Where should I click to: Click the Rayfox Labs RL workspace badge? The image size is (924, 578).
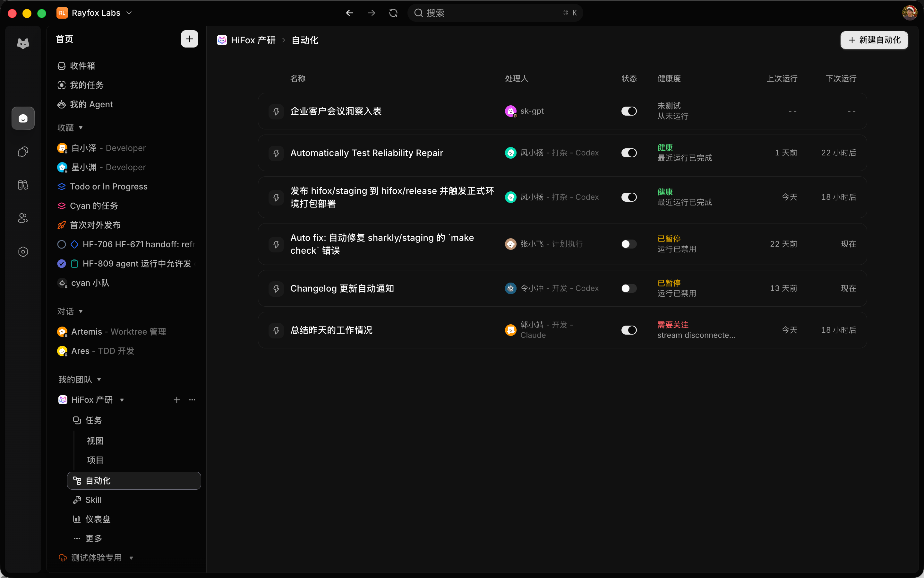[x=62, y=13]
